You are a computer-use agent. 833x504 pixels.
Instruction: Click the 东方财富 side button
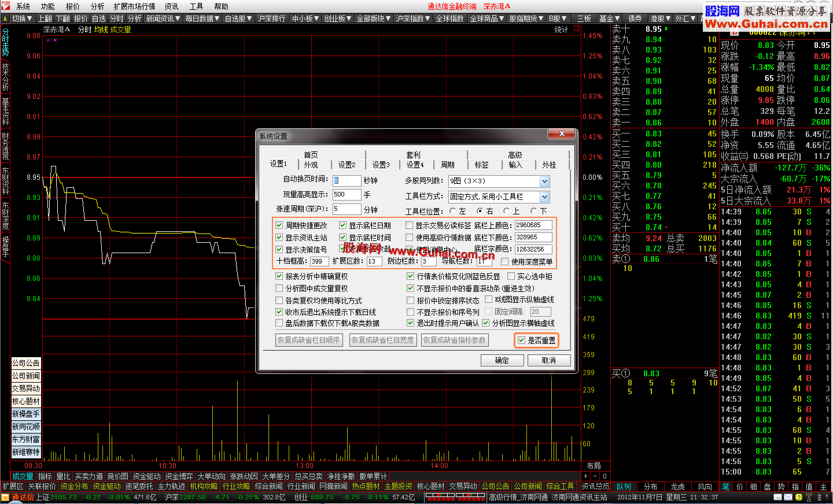tap(26, 439)
